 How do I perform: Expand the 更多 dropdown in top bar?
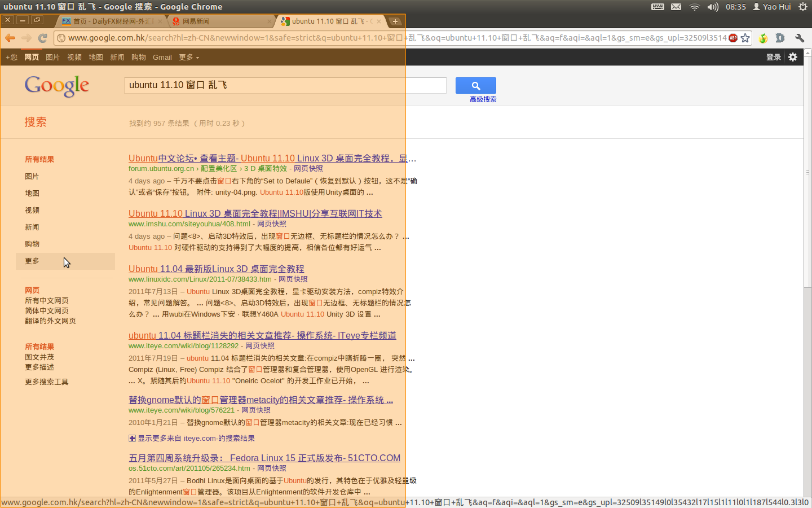pyautogui.click(x=189, y=57)
